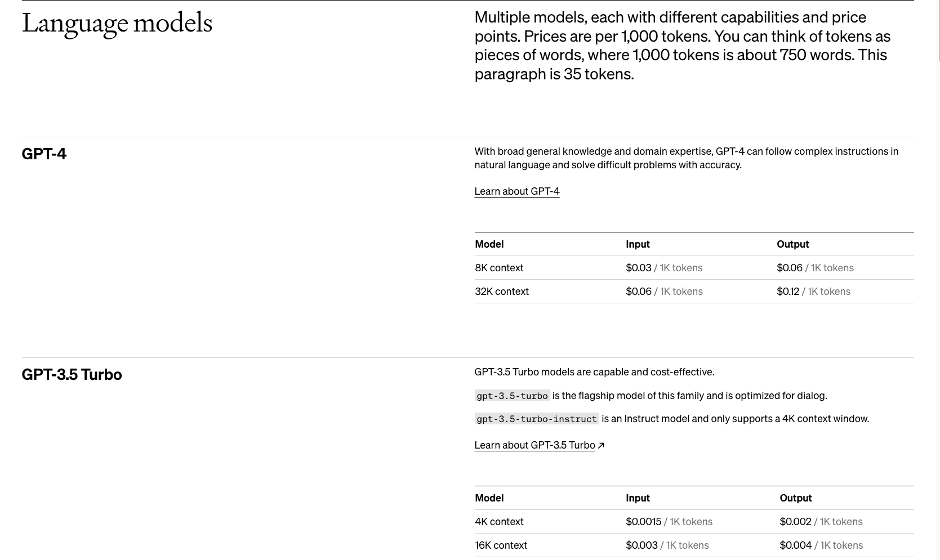The height and width of the screenshot is (560, 940).
Task: Click the external arrow icon after GPT-3.5 Turbo link
Action: [601, 445]
